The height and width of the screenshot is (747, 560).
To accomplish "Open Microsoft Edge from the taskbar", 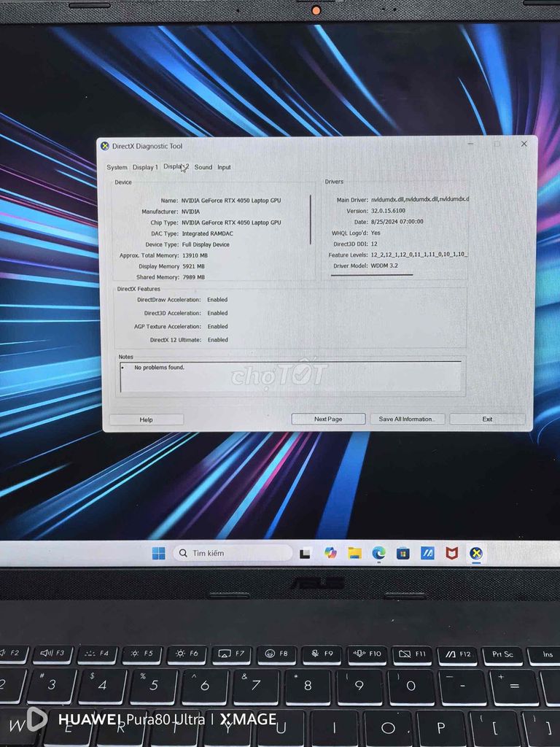I will pyautogui.click(x=378, y=553).
